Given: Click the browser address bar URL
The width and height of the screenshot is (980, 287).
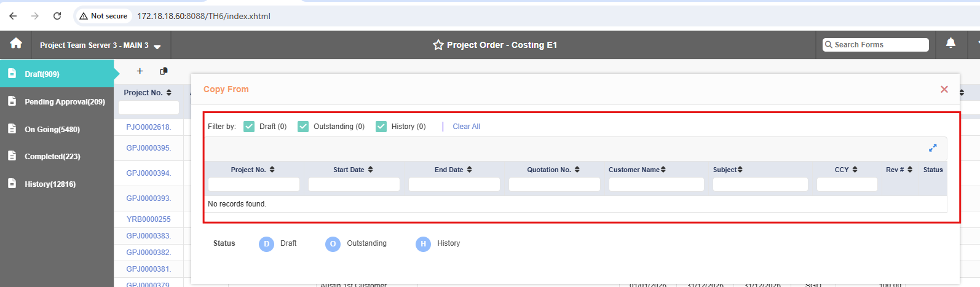Looking at the screenshot, I should click(204, 16).
